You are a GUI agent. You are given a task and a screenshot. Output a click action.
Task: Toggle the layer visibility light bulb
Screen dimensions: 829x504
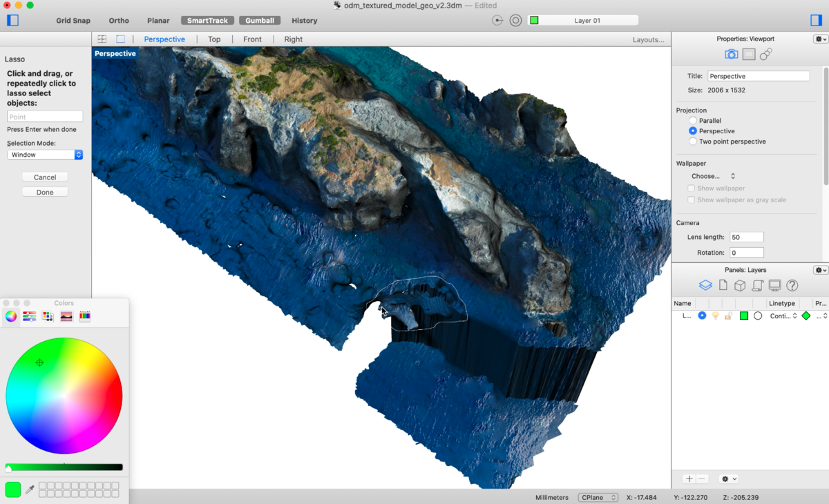716,316
